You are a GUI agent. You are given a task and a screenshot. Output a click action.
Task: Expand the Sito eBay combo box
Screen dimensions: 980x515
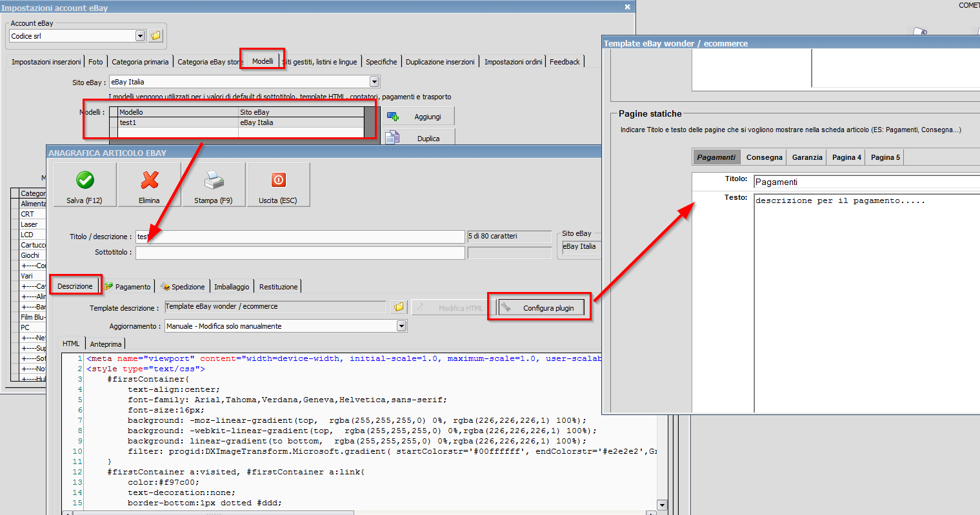click(x=374, y=82)
